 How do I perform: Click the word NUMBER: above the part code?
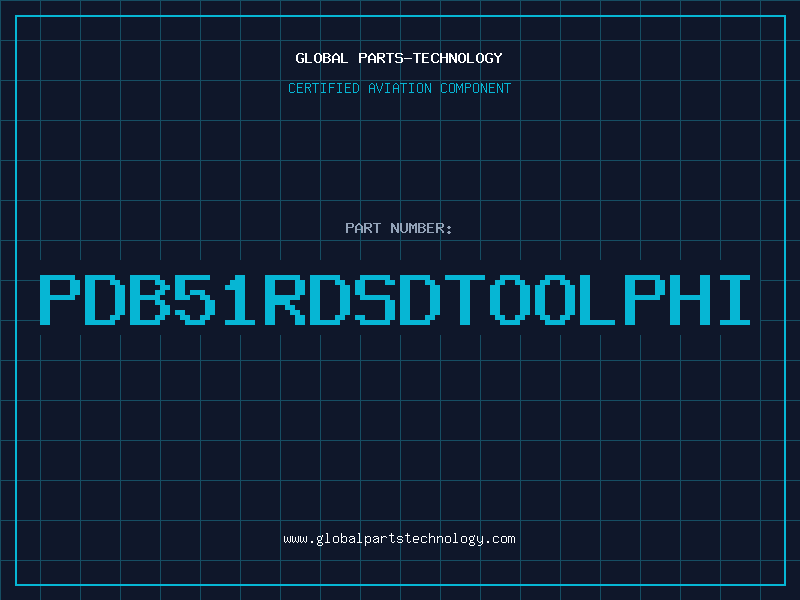click(422, 228)
